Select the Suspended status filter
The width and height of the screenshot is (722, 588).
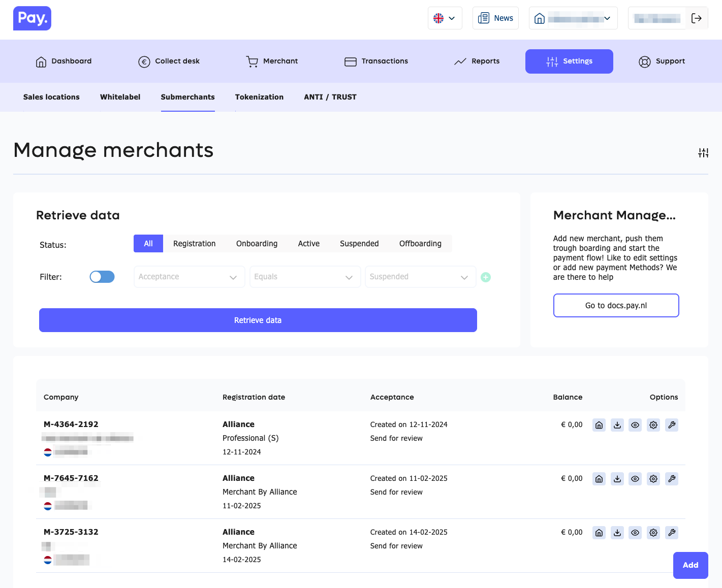click(359, 244)
